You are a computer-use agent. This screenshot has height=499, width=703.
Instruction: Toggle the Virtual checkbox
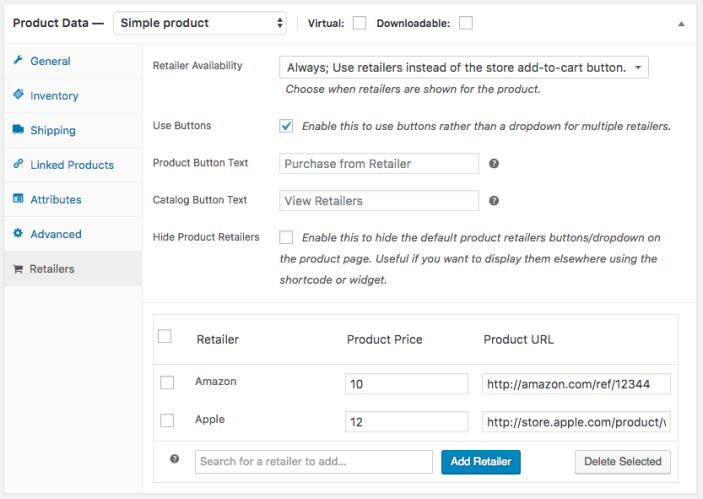pos(360,23)
